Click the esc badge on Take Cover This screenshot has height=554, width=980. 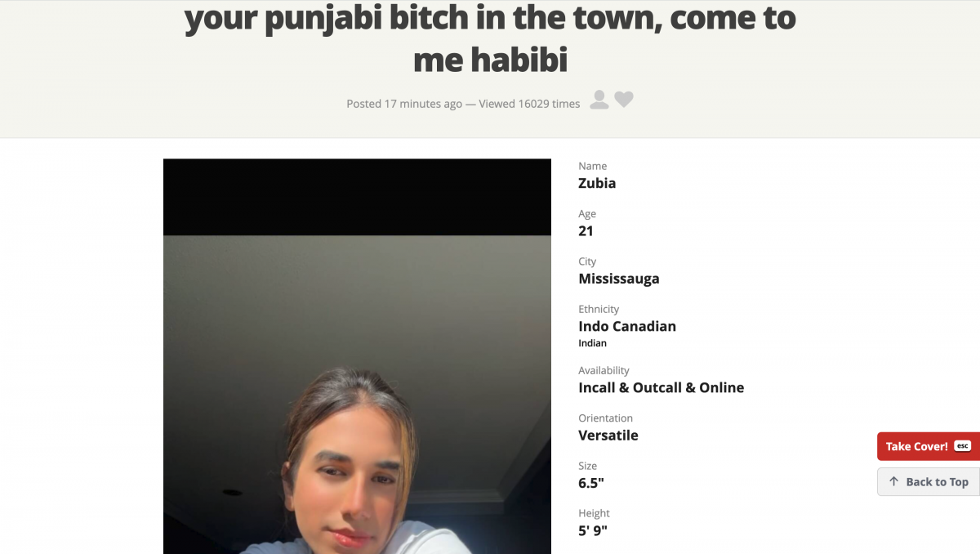[962, 445]
